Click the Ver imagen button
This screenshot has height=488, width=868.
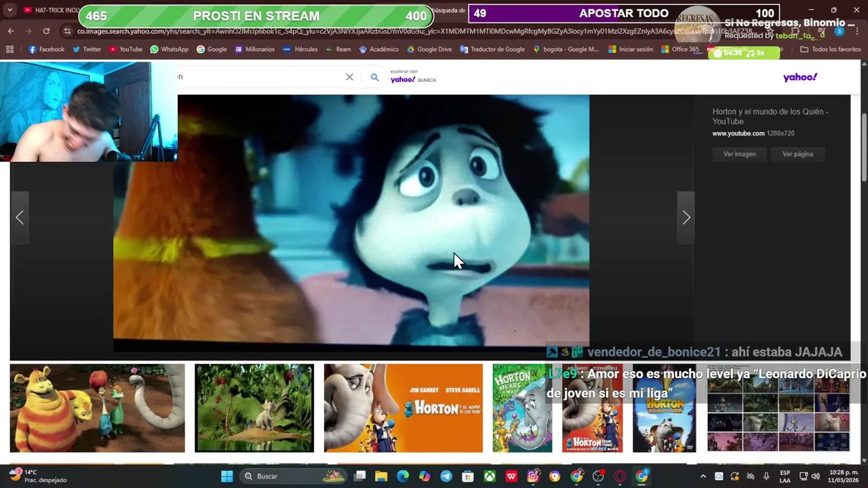[739, 154]
